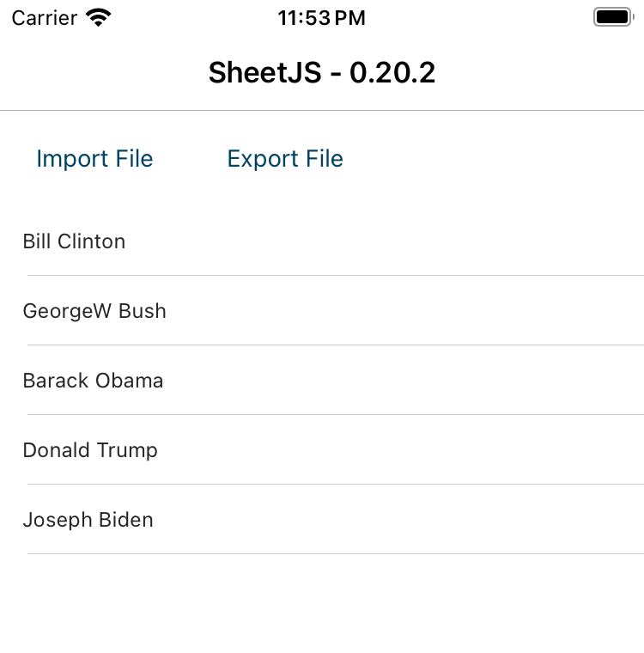Click the separator line below Bill Clinton
This screenshot has width=644, height=653.
[x=335, y=276]
